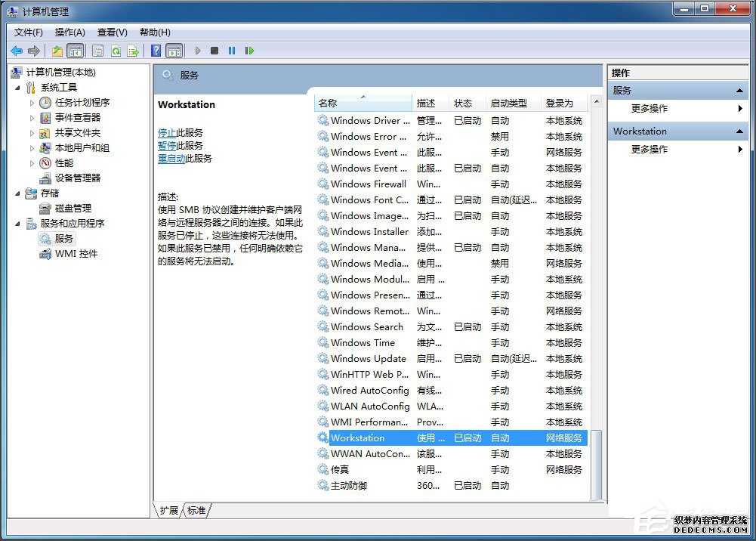Collapse the 系统工具 tree node
Screen dimensions: 756x541
[18, 88]
